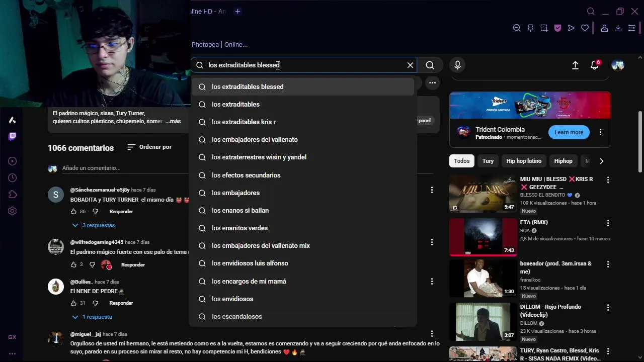Screen dimensions: 644x362
Task: Dislike Sánchezmanuel-e5j8y's comment
Action: click(95, 212)
